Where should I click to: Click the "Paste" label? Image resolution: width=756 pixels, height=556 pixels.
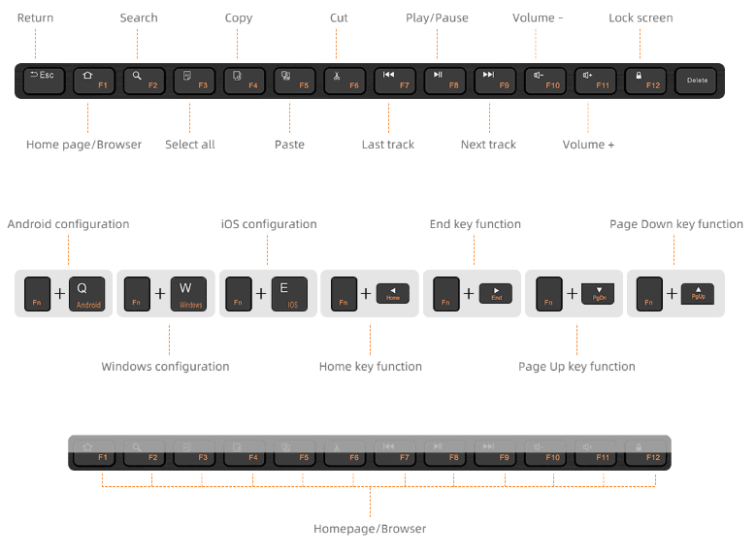pyautogui.click(x=289, y=145)
